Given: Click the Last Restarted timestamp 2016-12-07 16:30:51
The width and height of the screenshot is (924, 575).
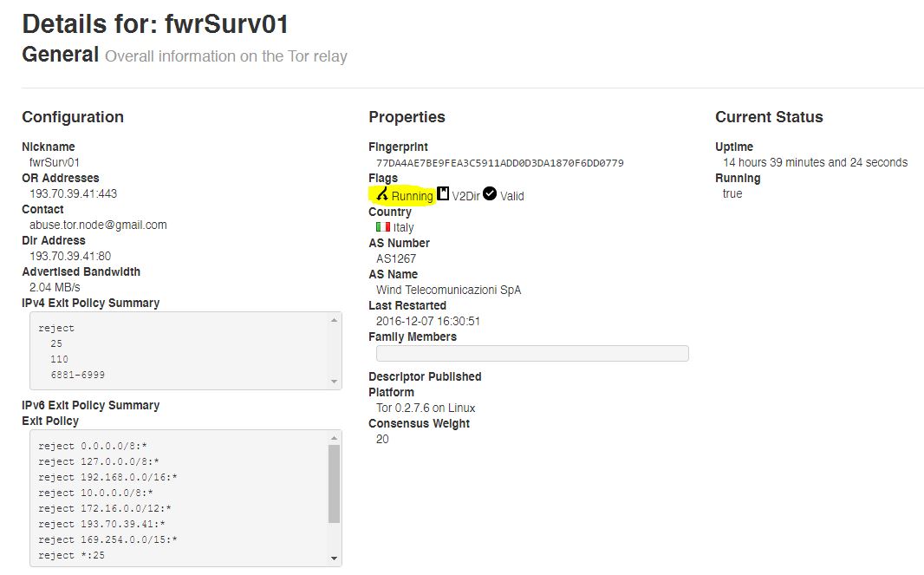Looking at the screenshot, I should click(x=428, y=321).
